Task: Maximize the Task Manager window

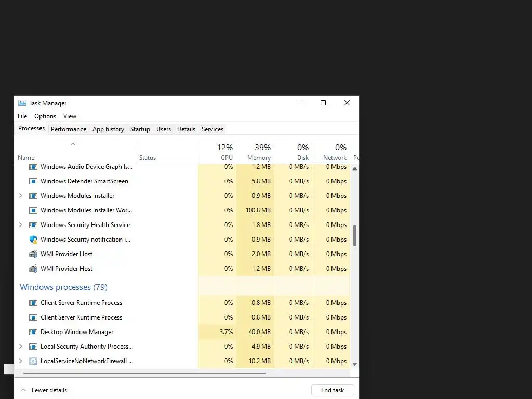Action: 323,103
